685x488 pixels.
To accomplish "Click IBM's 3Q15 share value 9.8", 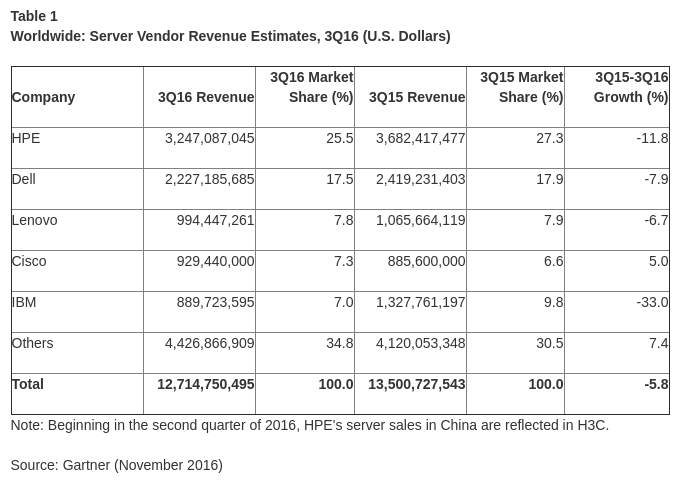I will click(x=554, y=302).
